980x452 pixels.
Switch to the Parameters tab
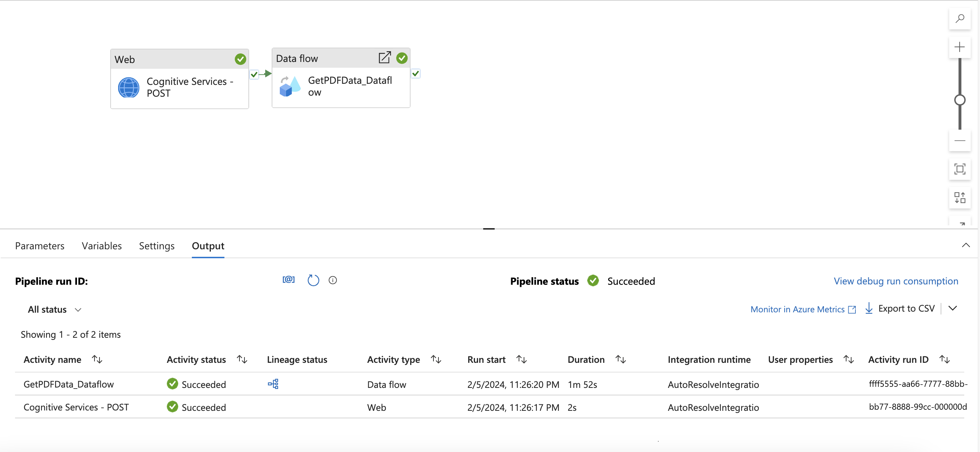coord(40,246)
